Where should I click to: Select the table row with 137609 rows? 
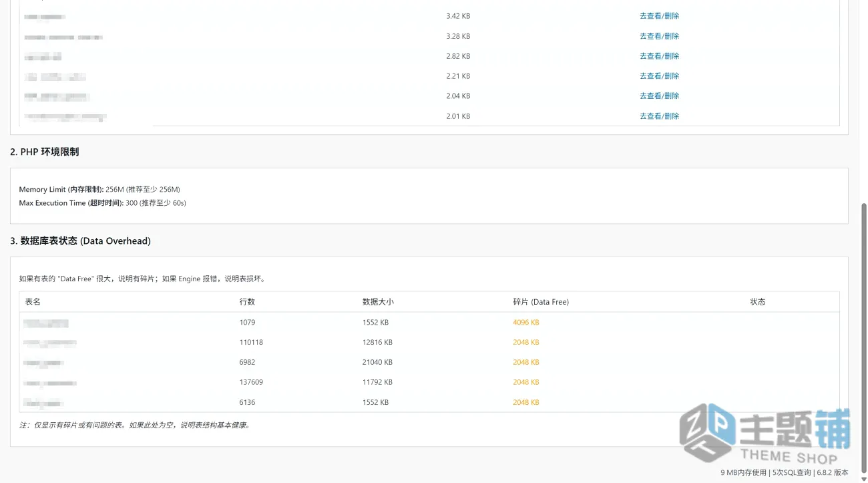(429, 382)
